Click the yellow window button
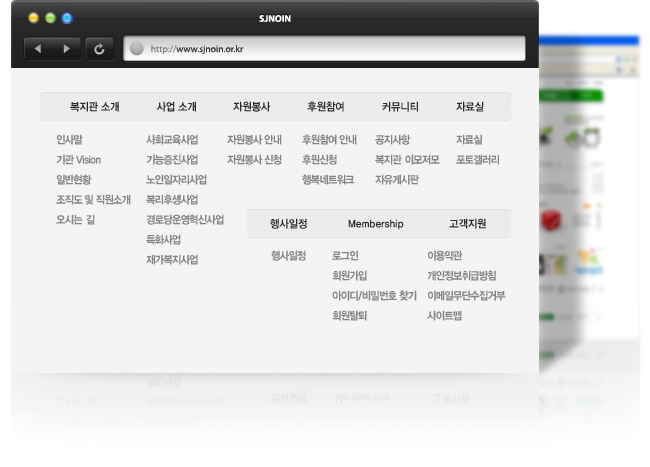This screenshot has width=650, height=467. click(33, 18)
